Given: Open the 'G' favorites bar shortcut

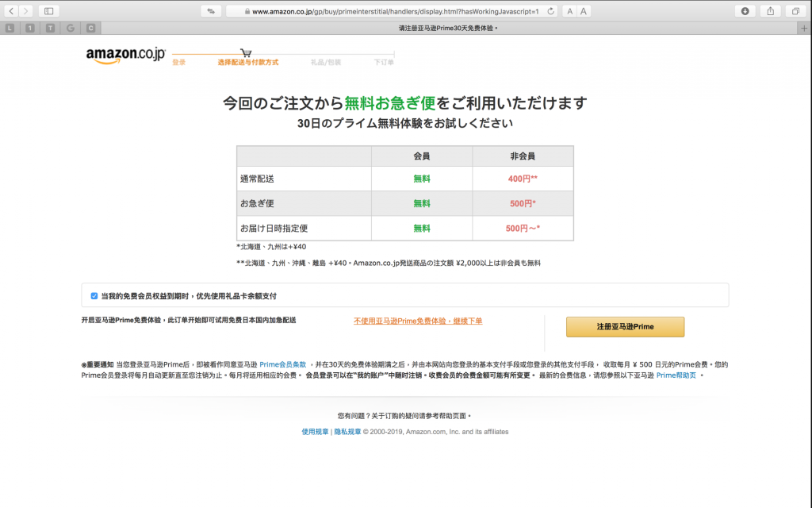Looking at the screenshot, I should click(71, 28).
